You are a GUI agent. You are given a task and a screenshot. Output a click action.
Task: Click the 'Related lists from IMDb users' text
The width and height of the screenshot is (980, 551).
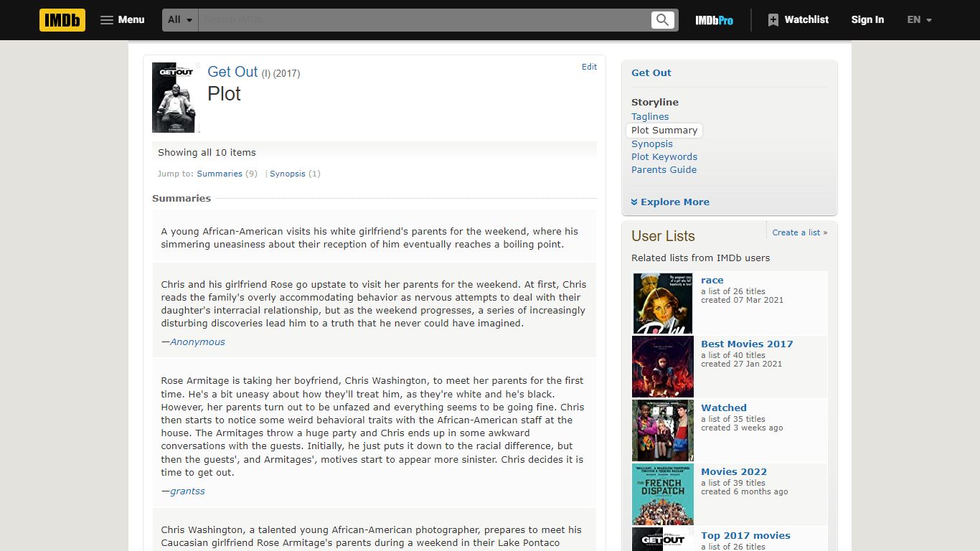coord(700,258)
